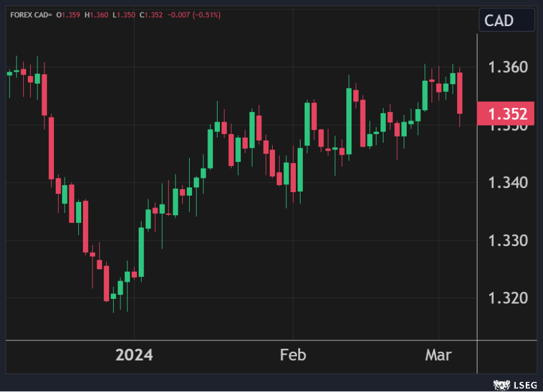Click the high value H1.360

pyautogui.click(x=96, y=15)
